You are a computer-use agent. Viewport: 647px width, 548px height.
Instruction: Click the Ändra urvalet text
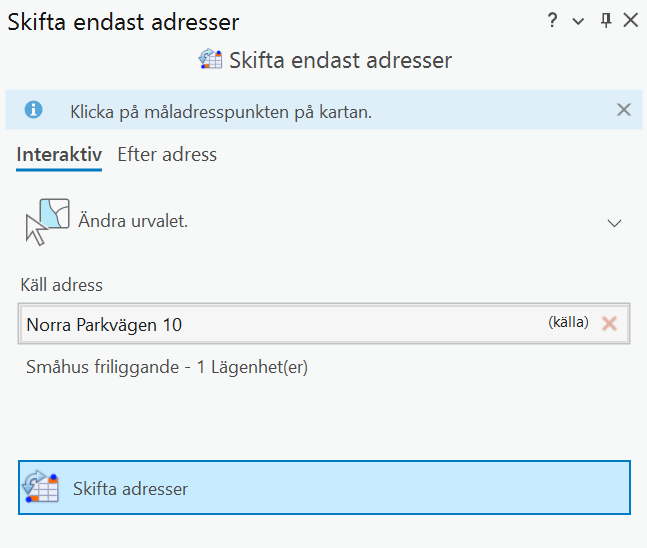(x=133, y=221)
